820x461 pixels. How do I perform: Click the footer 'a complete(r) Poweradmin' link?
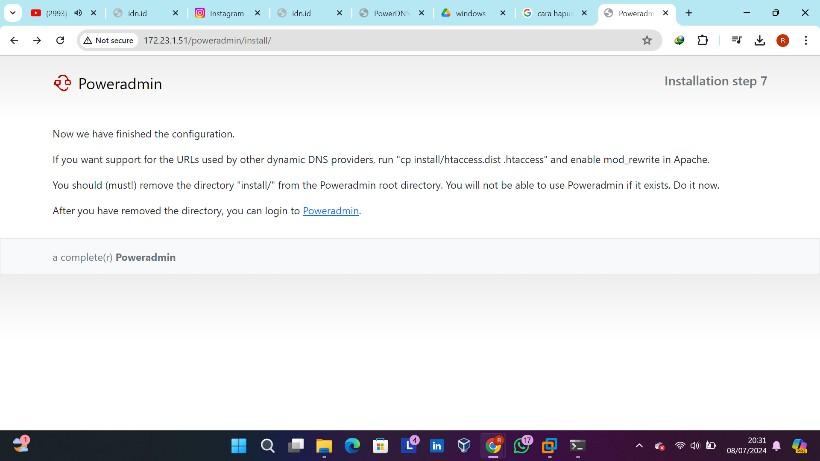pos(113,257)
